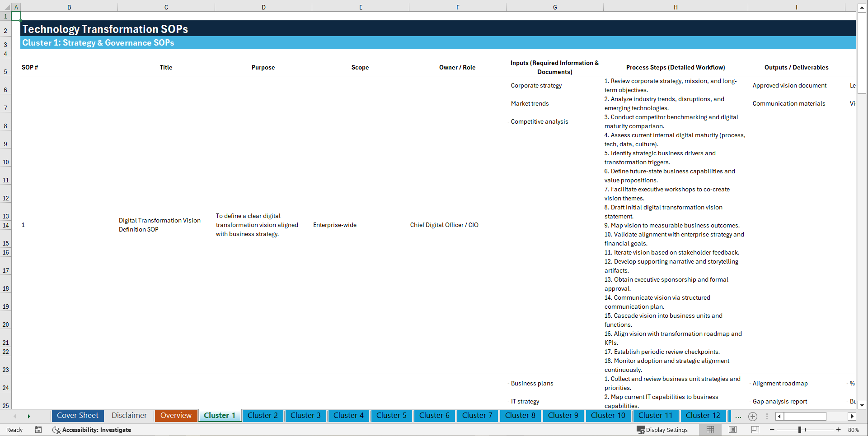Viewport: 868px width, 436px height.
Task: Open the Overview sheet tab
Action: 176,416
